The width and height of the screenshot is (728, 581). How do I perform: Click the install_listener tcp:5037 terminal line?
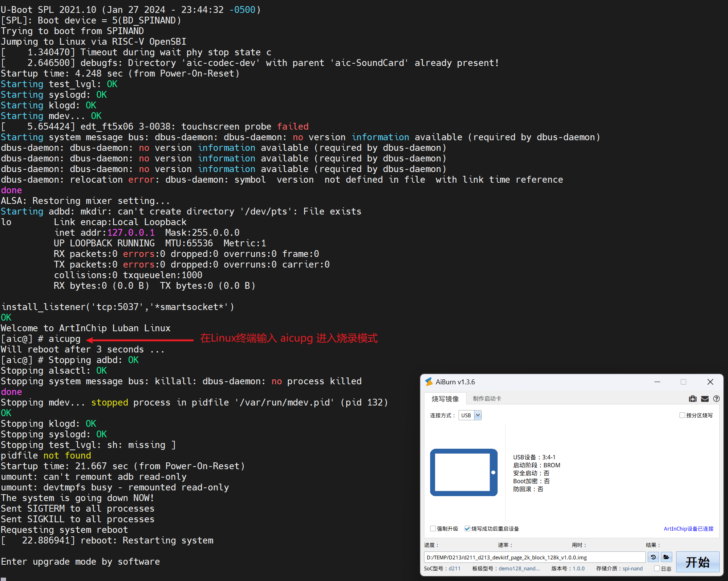click(117, 307)
